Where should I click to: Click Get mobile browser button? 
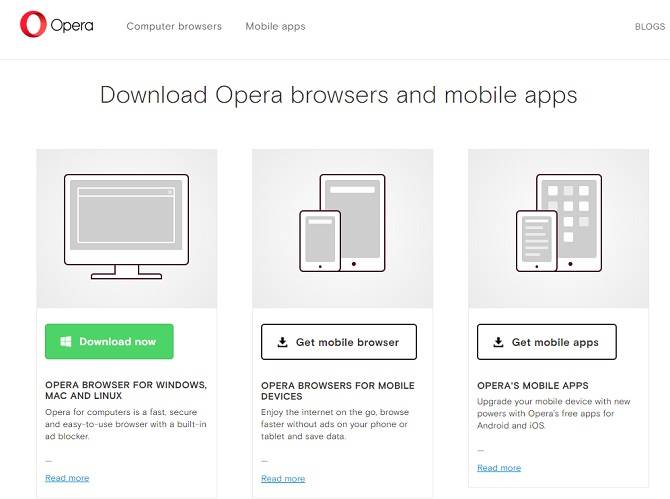(339, 342)
